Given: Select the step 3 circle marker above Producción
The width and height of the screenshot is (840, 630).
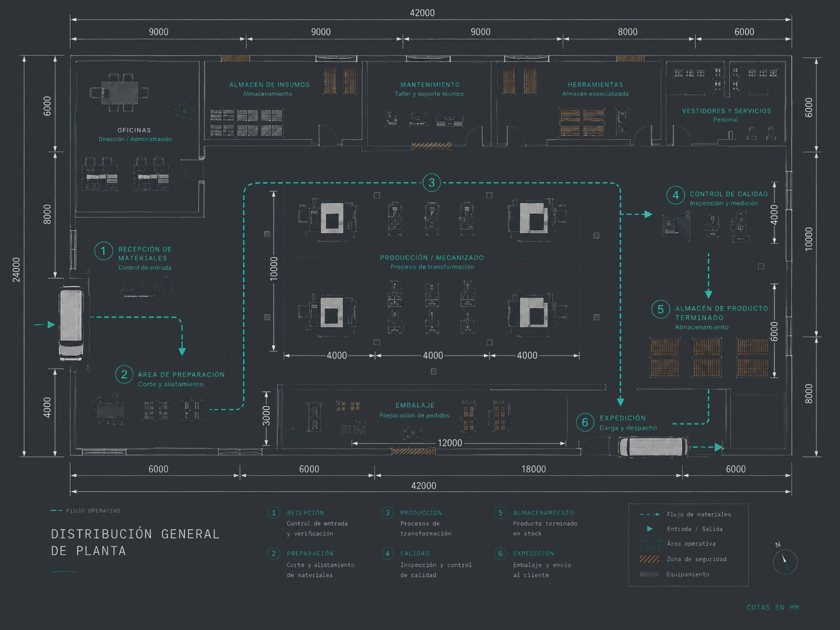Looking at the screenshot, I should [x=431, y=183].
